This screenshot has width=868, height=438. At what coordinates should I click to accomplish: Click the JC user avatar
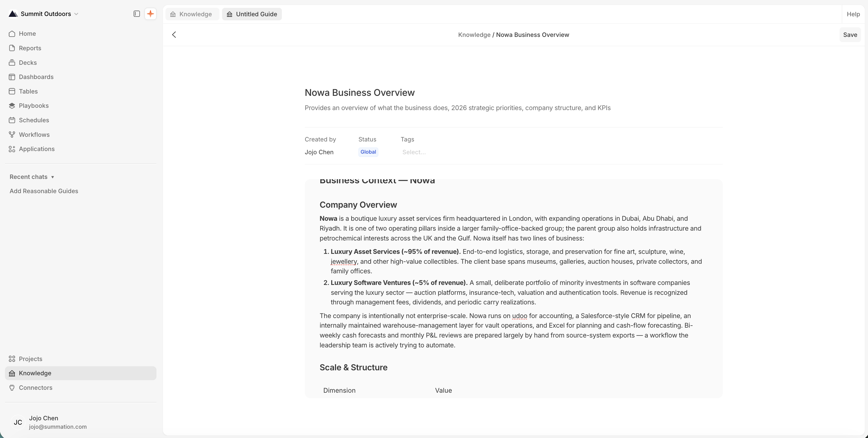tap(18, 423)
